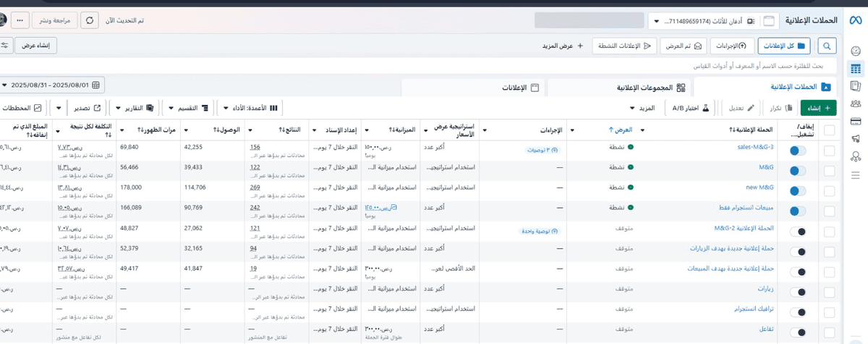The width and height of the screenshot is (868, 344).
Task: Tick the checkbox for new M&G campaign
Action: tap(829, 191)
